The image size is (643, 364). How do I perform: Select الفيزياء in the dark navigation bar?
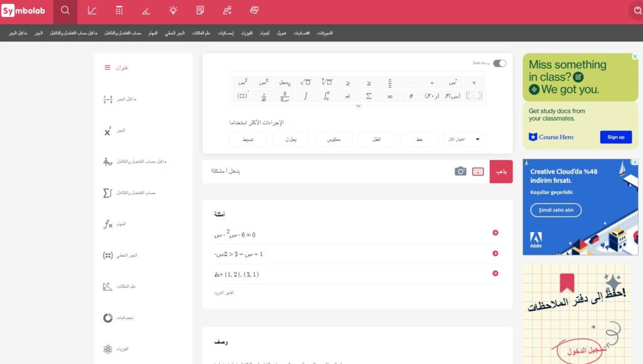click(x=247, y=33)
